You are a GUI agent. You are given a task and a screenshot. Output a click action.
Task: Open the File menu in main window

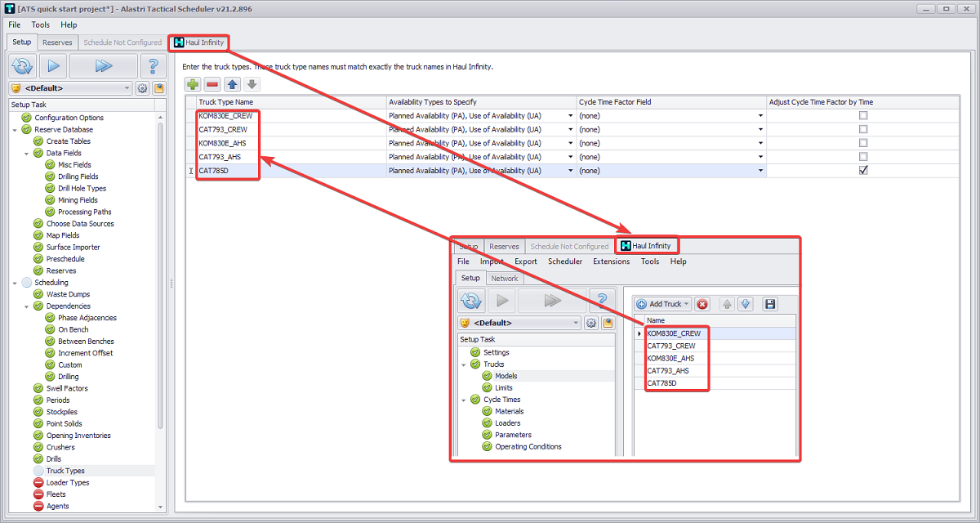click(x=15, y=25)
